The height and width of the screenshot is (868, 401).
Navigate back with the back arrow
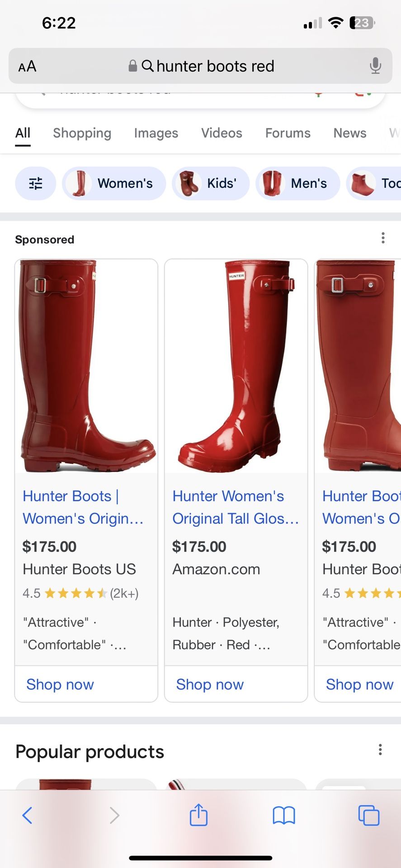(27, 816)
